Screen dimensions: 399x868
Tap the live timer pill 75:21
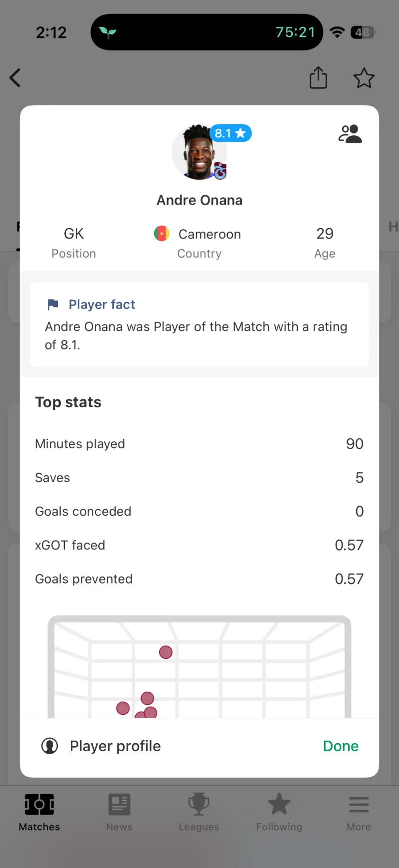(x=295, y=32)
